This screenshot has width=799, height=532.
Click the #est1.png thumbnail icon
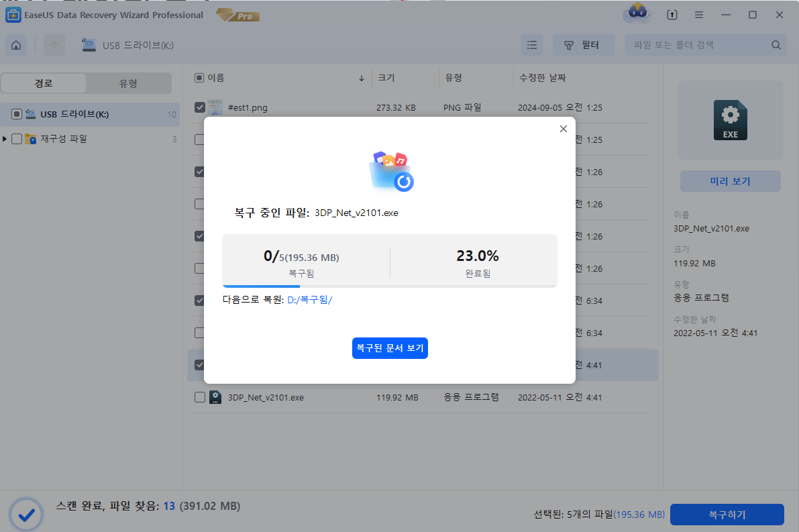click(x=215, y=107)
